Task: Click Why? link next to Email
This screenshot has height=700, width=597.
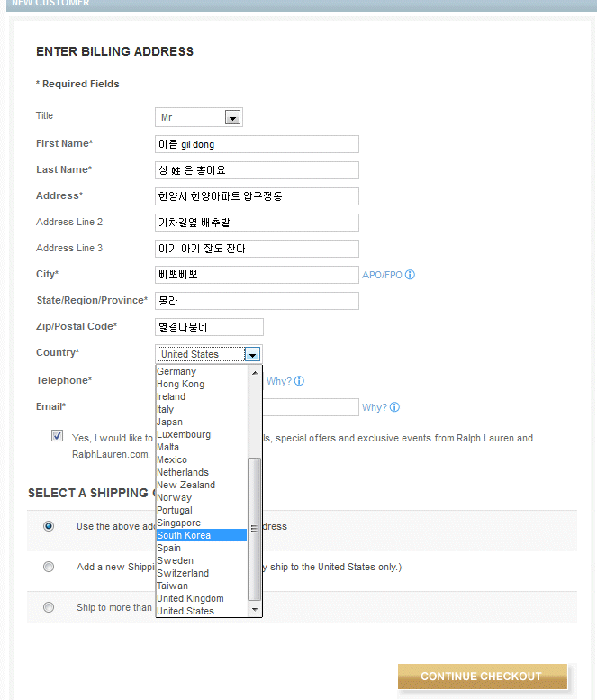Action: point(375,407)
